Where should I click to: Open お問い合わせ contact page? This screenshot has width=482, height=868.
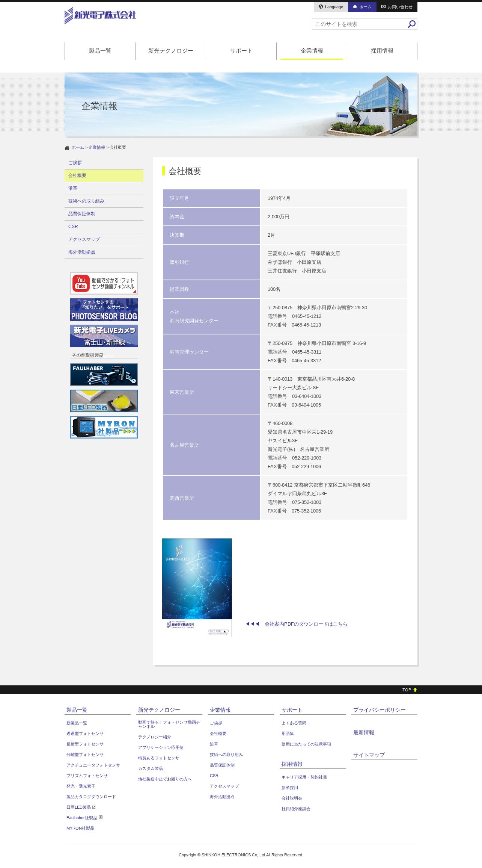397,7
